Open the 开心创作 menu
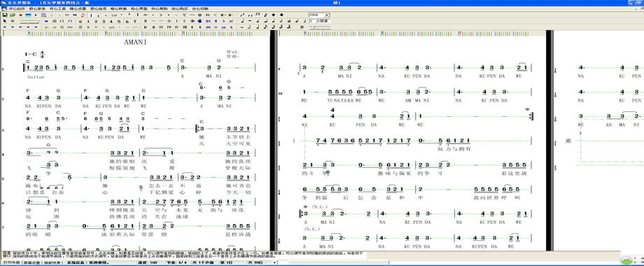The height and width of the screenshot is (266, 644). tap(17, 8)
